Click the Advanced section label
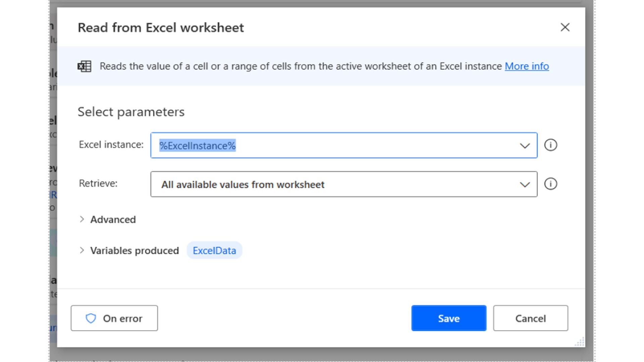This screenshot has width=644, height=362. click(113, 220)
